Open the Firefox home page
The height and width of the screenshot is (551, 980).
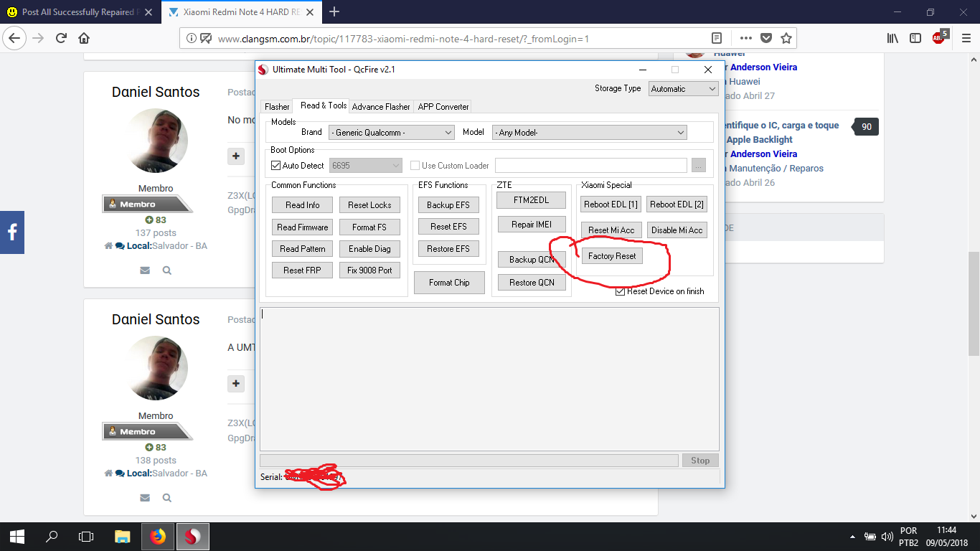click(84, 38)
